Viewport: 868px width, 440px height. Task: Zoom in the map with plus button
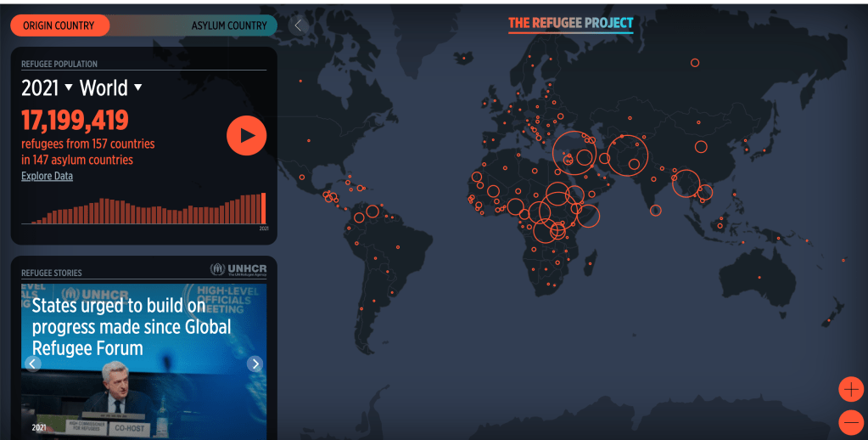point(850,389)
